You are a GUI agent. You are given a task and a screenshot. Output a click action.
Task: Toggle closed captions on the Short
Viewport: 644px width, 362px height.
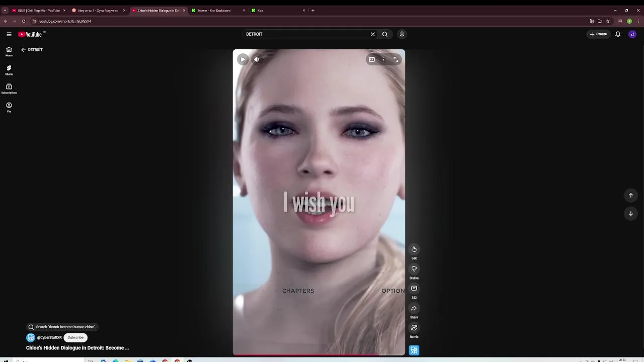(372, 59)
